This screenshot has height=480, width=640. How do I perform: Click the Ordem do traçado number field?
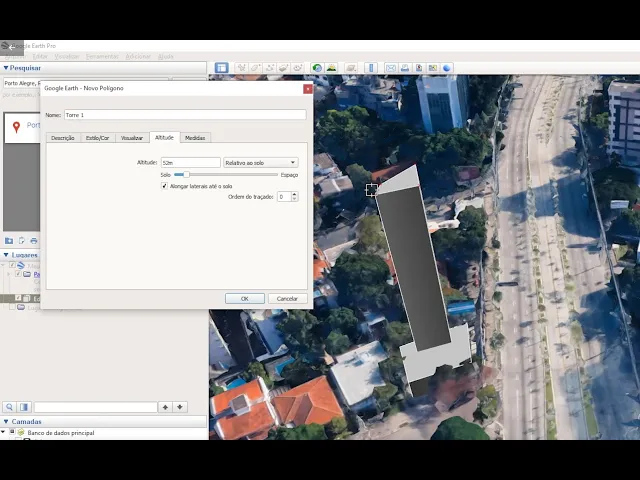coord(284,197)
